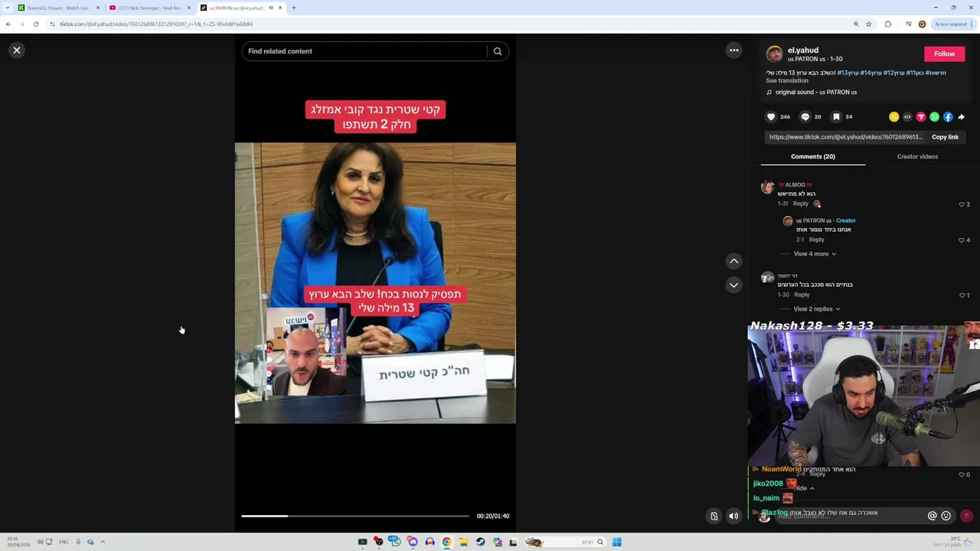Expand View 4 more replies

(x=815, y=254)
